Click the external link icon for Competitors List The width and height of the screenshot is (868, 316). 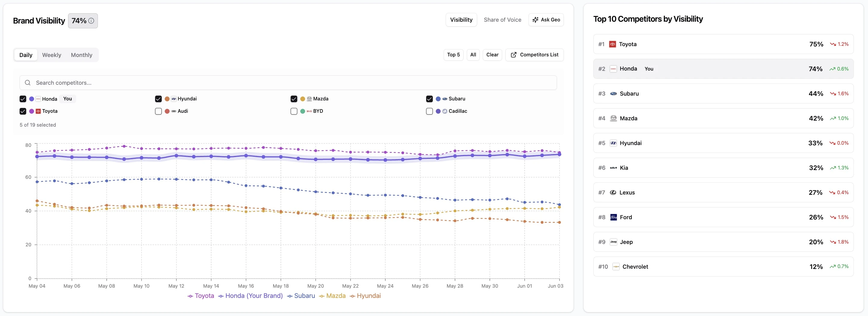pyautogui.click(x=514, y=55)
